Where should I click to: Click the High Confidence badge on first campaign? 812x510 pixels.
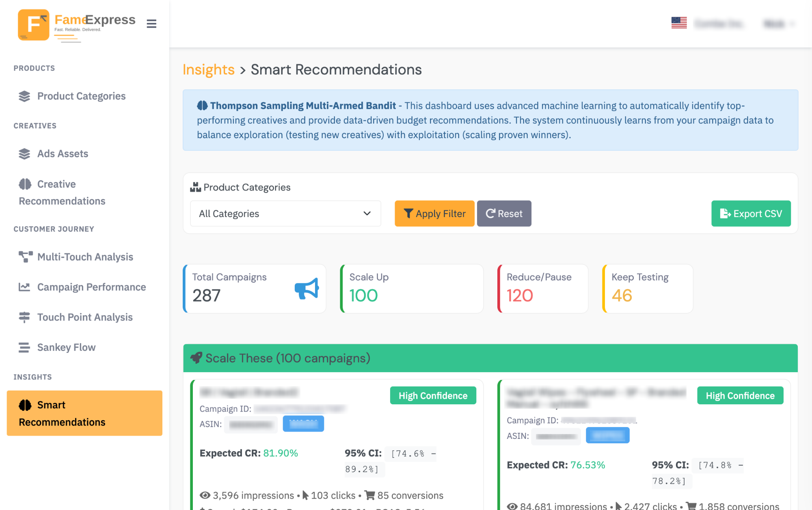pyautogui.click(x=433, y=395)
